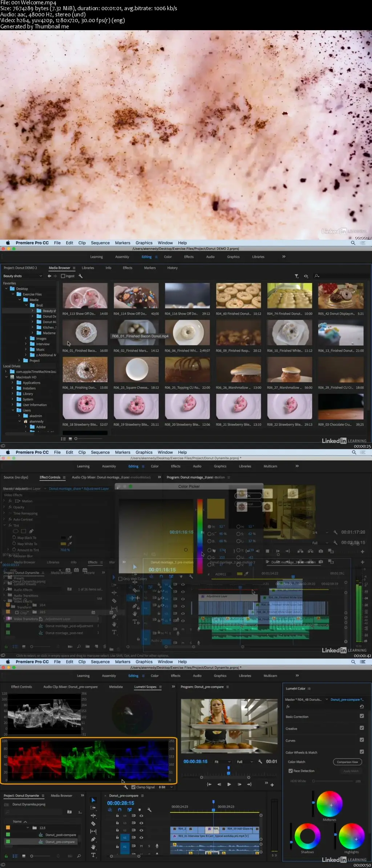Open File menu in Media Browser frame

point(57,243)
